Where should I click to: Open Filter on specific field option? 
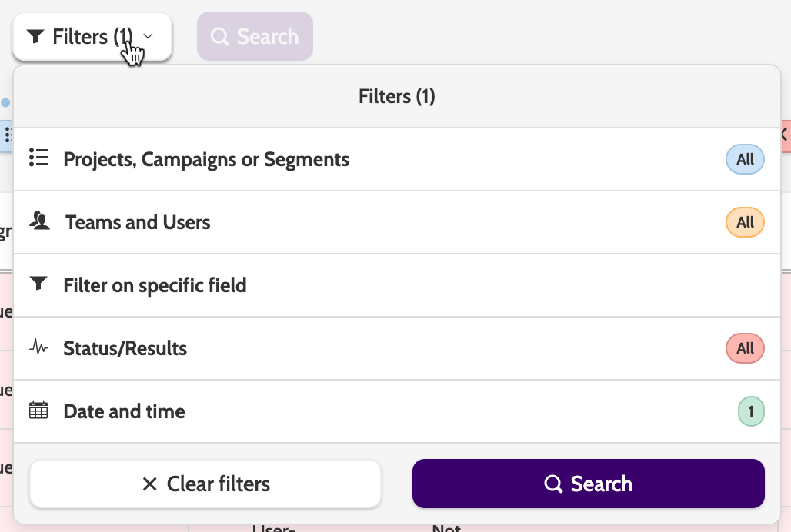[x=155, y=285]
